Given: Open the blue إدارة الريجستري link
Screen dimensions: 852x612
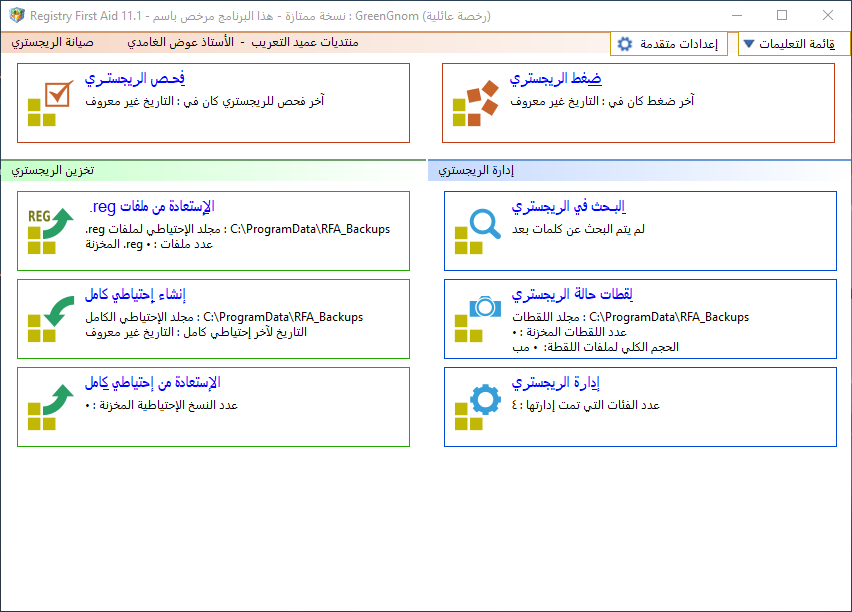Looking at the screenshot, I should pyautogui.click(x=555, y=383).
